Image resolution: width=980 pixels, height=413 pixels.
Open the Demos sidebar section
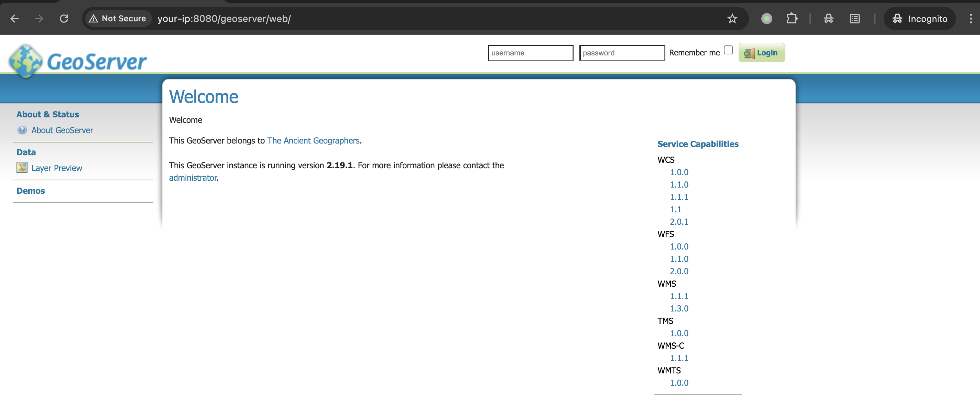click(31, 191)
